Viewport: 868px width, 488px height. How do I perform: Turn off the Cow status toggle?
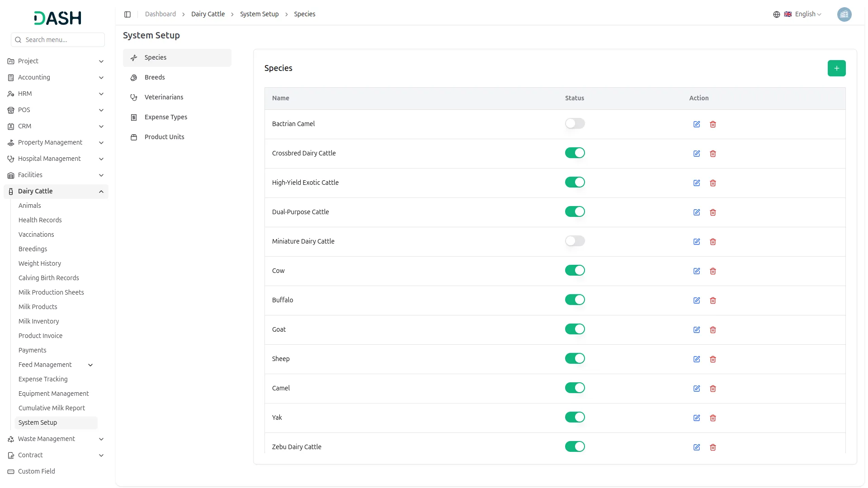tap(575, 270)
